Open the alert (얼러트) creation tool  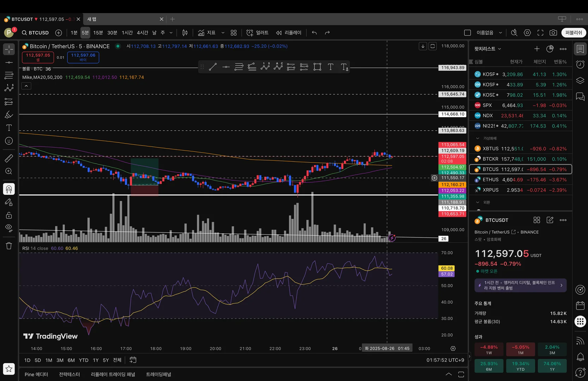257,33
